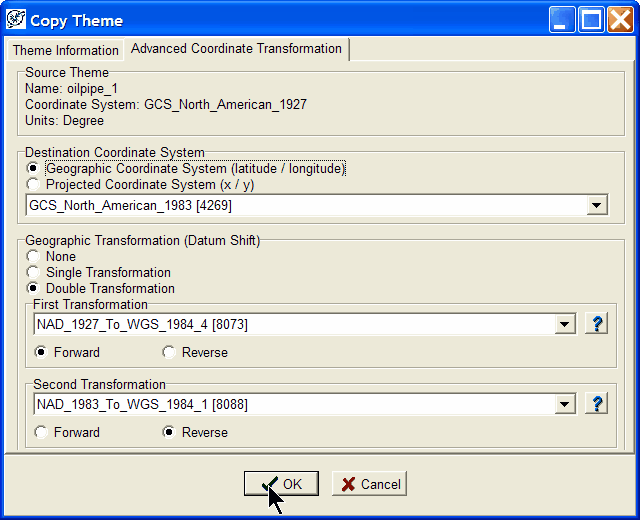The height and width of the screenshot is (520, 640).
Task: Select Geographic Coordinate System radio option
Action: click(x=34, y=169)
